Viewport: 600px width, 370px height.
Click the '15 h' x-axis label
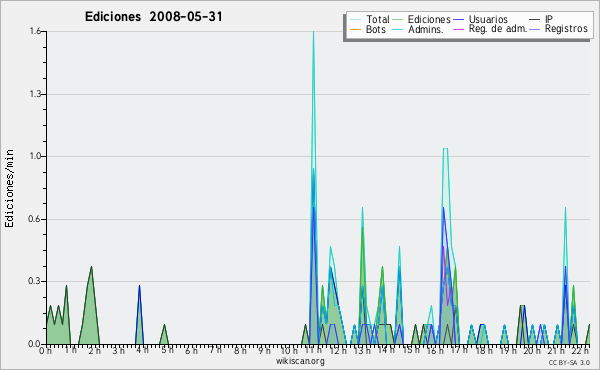click(411, 350)
